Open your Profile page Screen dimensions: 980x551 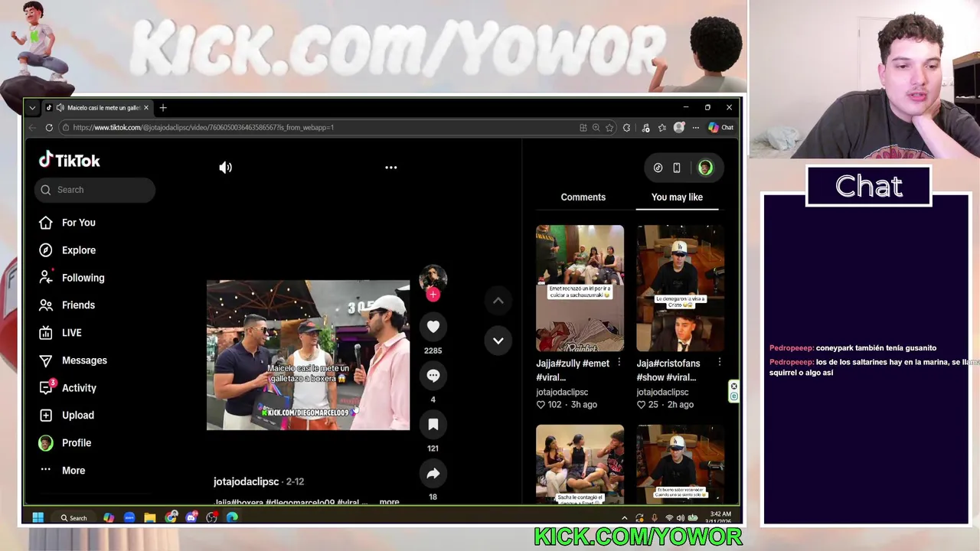tap(65, 443)
